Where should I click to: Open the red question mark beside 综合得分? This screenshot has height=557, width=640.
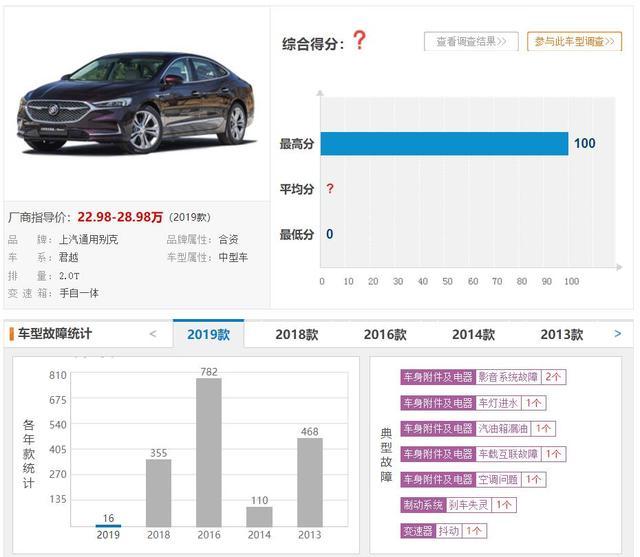click(359, 40)
